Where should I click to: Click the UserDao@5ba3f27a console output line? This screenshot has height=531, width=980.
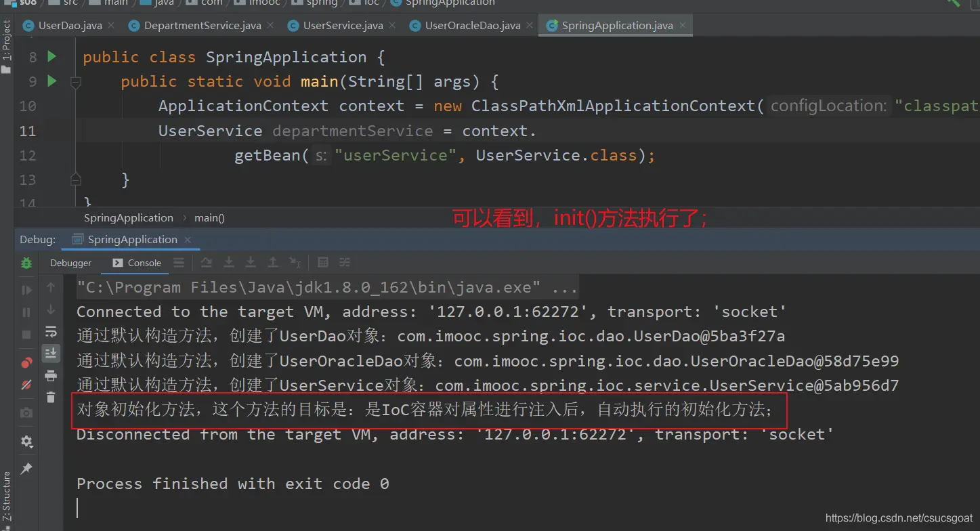431,336
